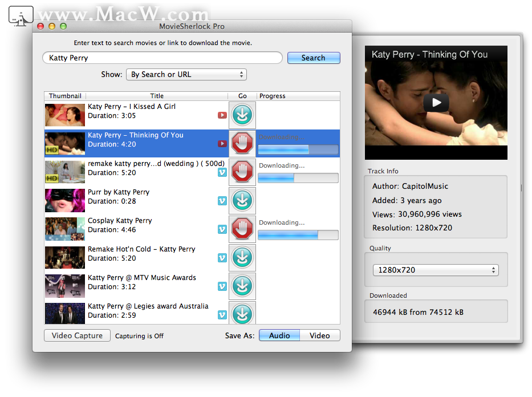The width and height of the screenshot is (532, 397).
Task: Click the wedding remake progress bar
Action: coord(298,178)
